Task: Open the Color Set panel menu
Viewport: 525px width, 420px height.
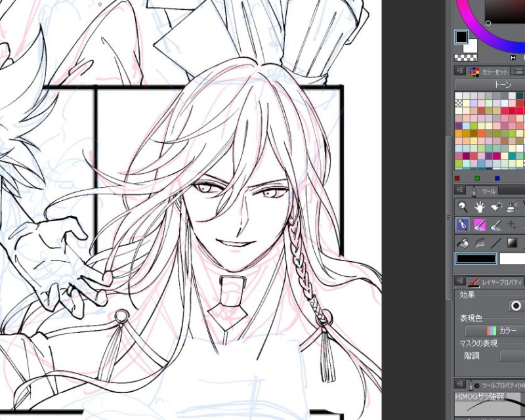Action: pos(460,71)
